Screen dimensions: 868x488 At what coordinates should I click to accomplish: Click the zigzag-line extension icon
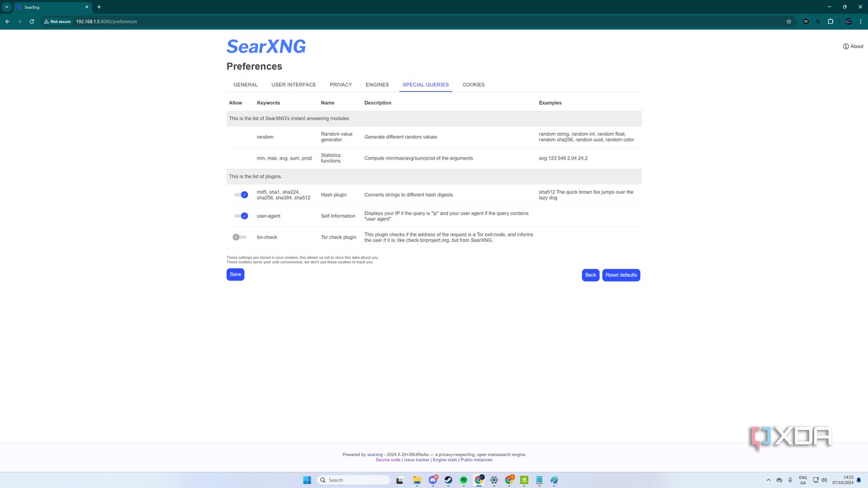(818, 21)
